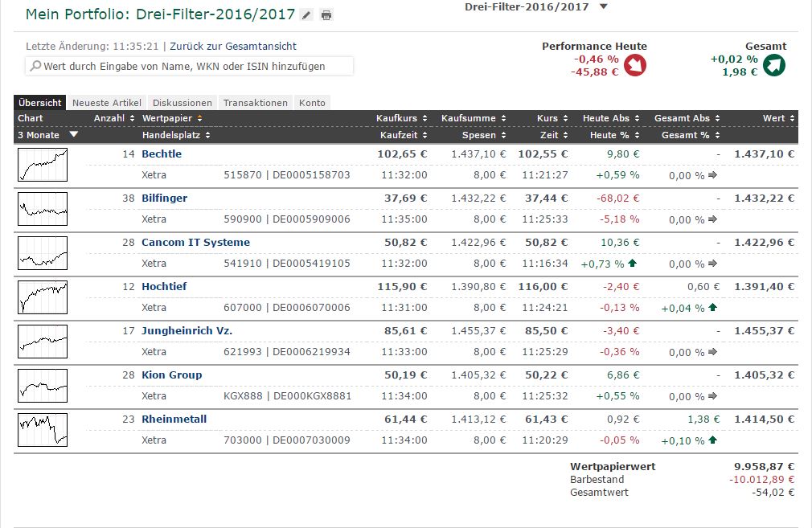Click the sort arrows next to Heute Abs

pyautogui.click(x=637, y=118)
